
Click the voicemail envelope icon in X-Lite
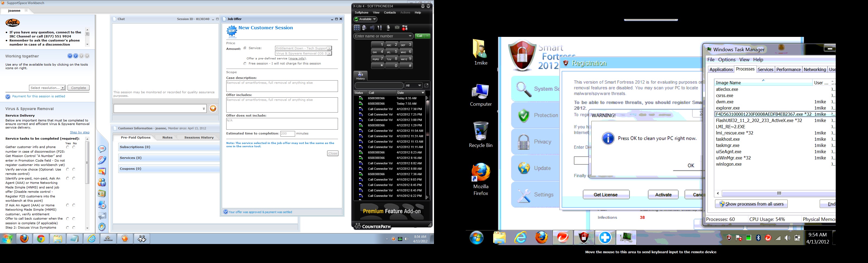coord(397,28)
